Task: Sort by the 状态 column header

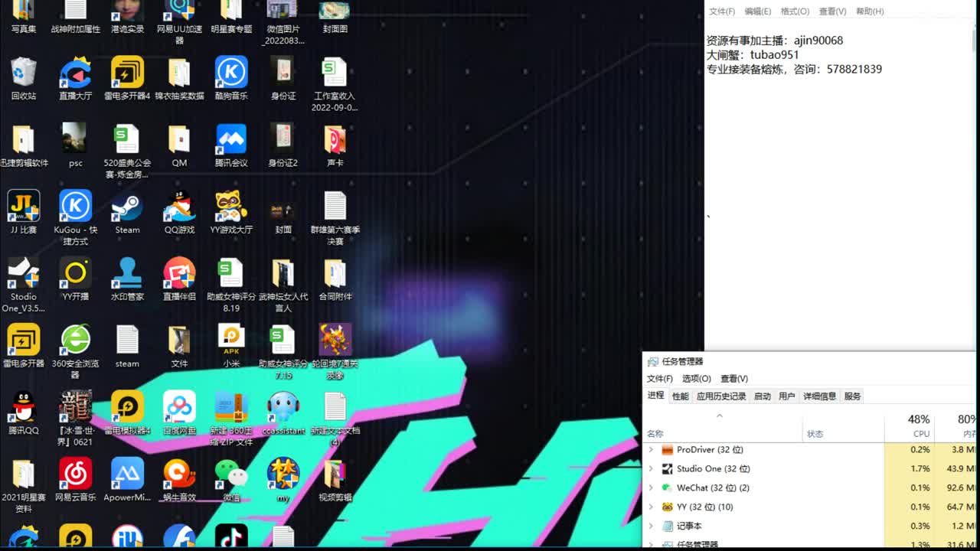Action: [x=843, y=427]
